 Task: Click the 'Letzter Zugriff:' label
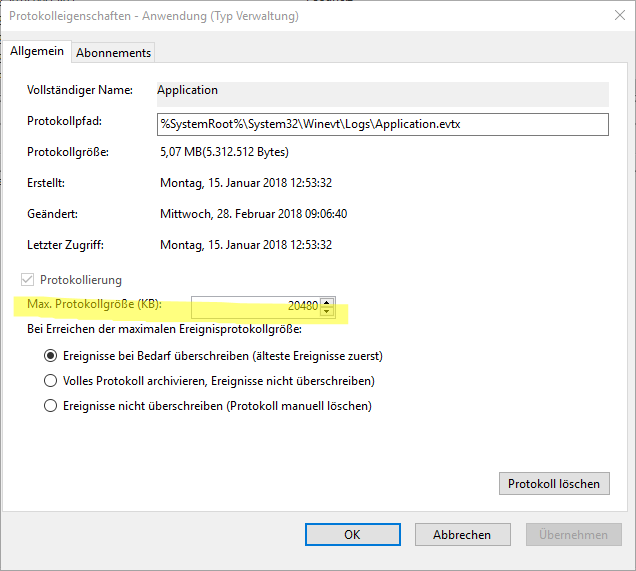pos(65,245)
